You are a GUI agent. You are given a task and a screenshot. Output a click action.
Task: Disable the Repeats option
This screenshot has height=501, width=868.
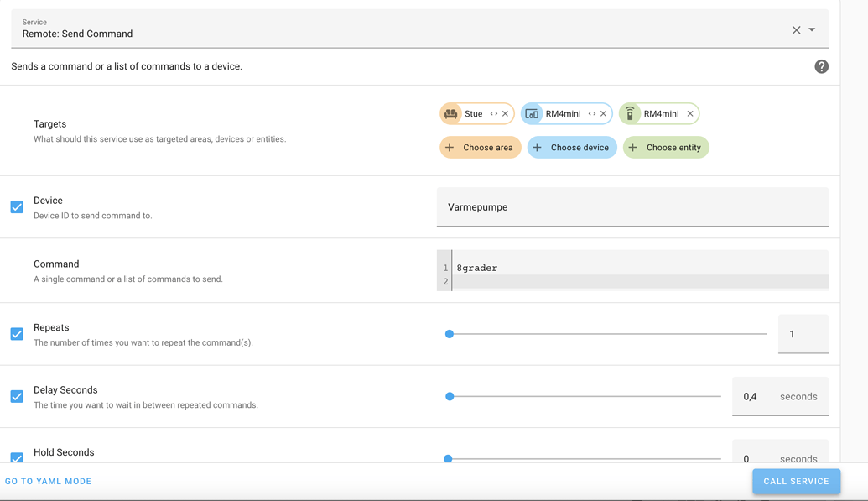[x=16, y=333]
